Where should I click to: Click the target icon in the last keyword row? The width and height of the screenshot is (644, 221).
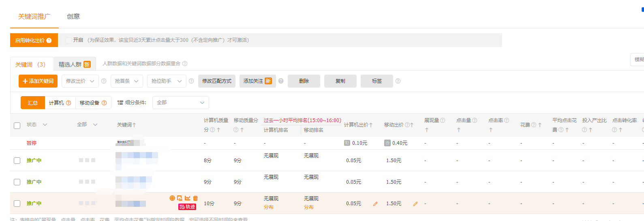[172, 198]
